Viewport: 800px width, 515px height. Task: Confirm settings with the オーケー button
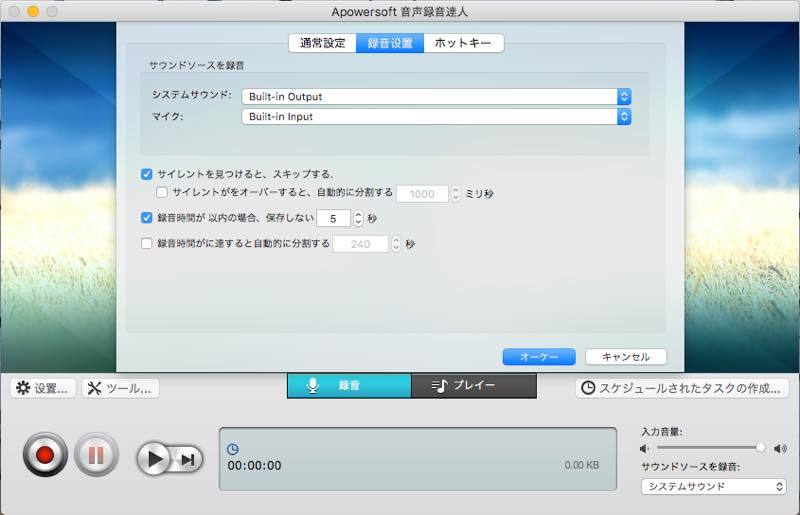click(x=539, y=357)
